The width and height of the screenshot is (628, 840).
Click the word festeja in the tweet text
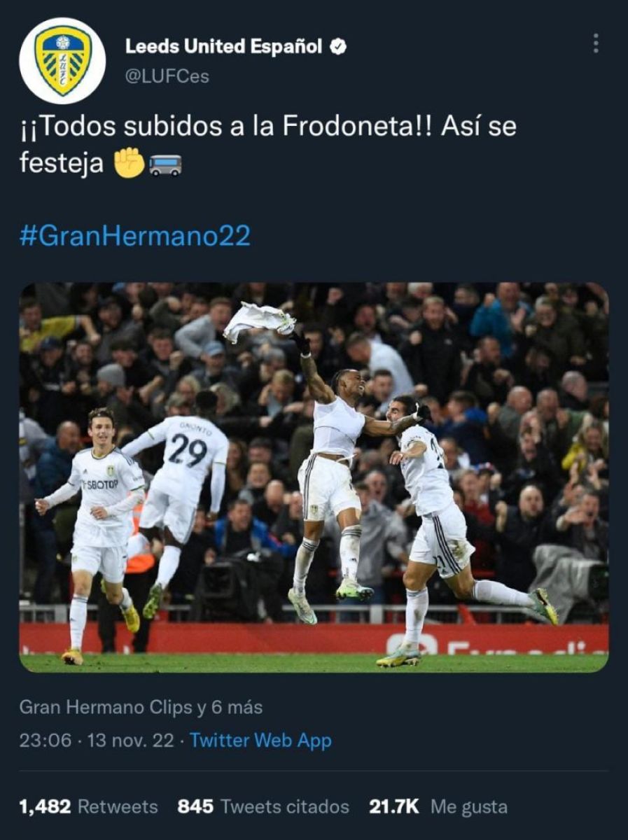tap(61, 164)
